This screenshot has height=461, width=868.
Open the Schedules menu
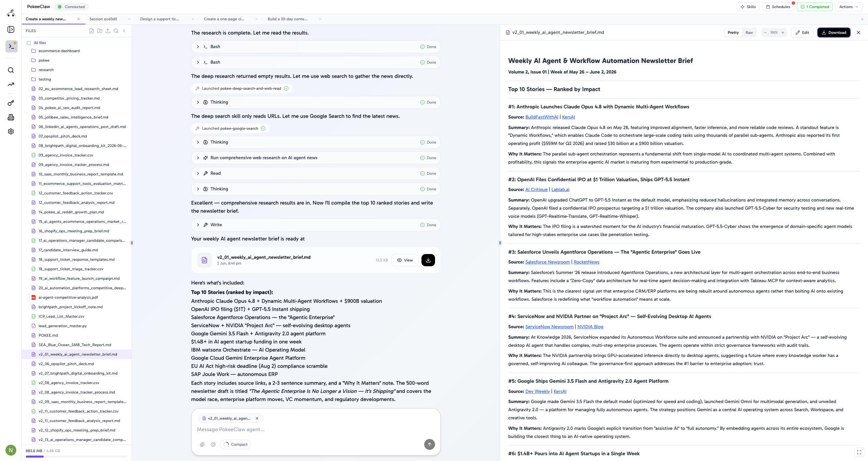pyautogui.click(x=778, y=7)
